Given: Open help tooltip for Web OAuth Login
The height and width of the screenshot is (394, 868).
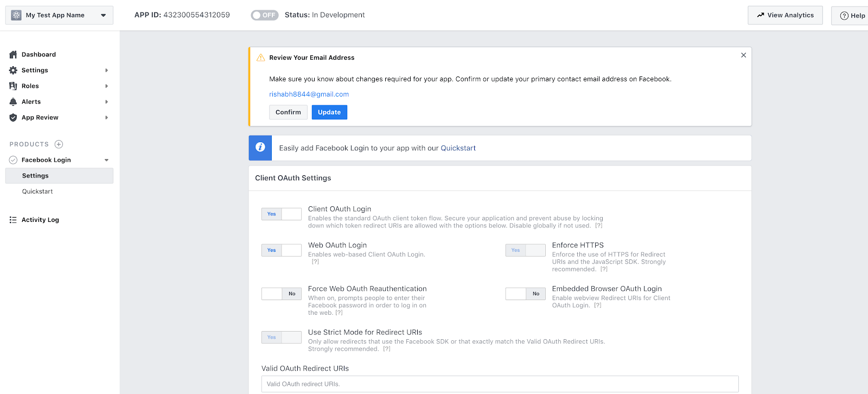Looking at the screenshot, I should [x=315, y=262].
